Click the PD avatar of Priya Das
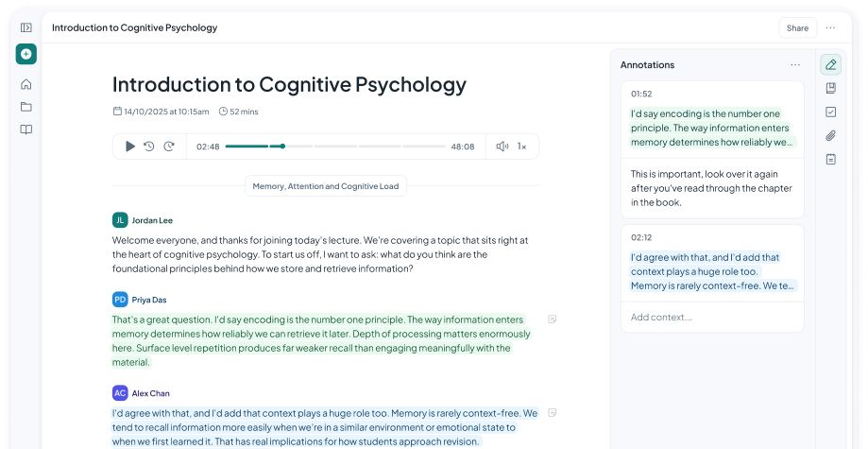This screenshot has height=449, width=868. [120, 300]
